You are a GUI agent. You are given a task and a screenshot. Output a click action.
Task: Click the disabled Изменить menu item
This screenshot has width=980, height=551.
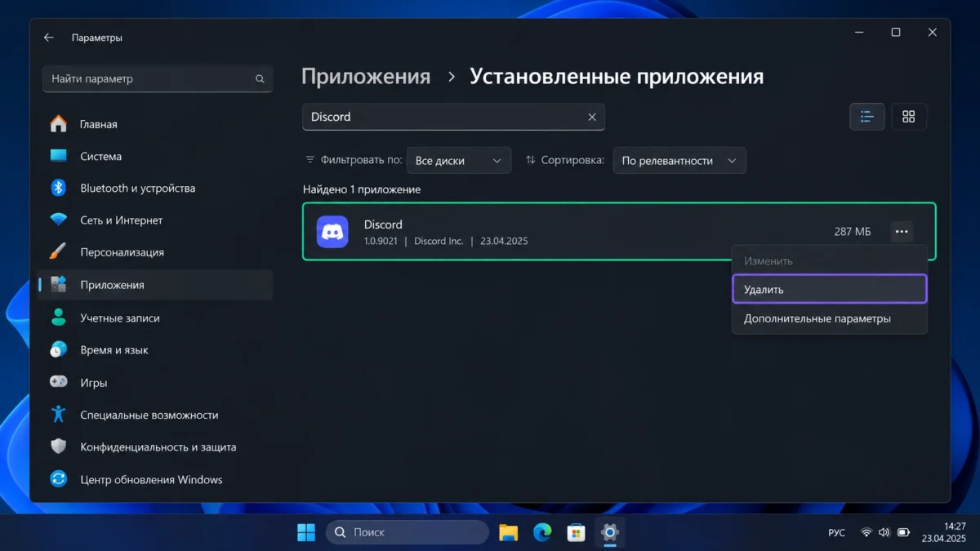[x=830, y=261]
